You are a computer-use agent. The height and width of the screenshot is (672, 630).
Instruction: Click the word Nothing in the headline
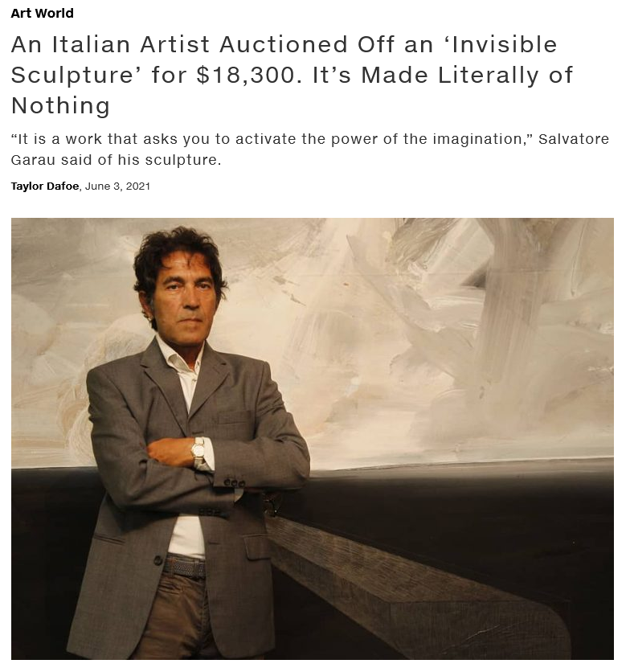click(x=60, y=106)
